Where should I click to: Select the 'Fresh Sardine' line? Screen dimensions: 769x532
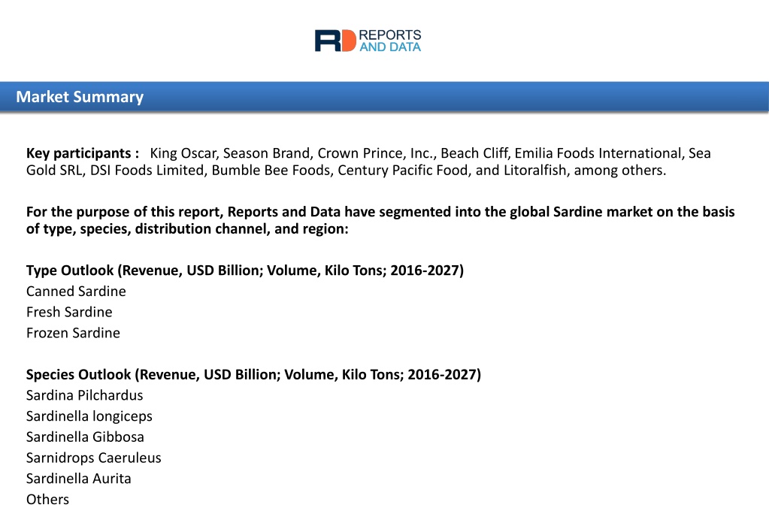click(x=69, y=312)
